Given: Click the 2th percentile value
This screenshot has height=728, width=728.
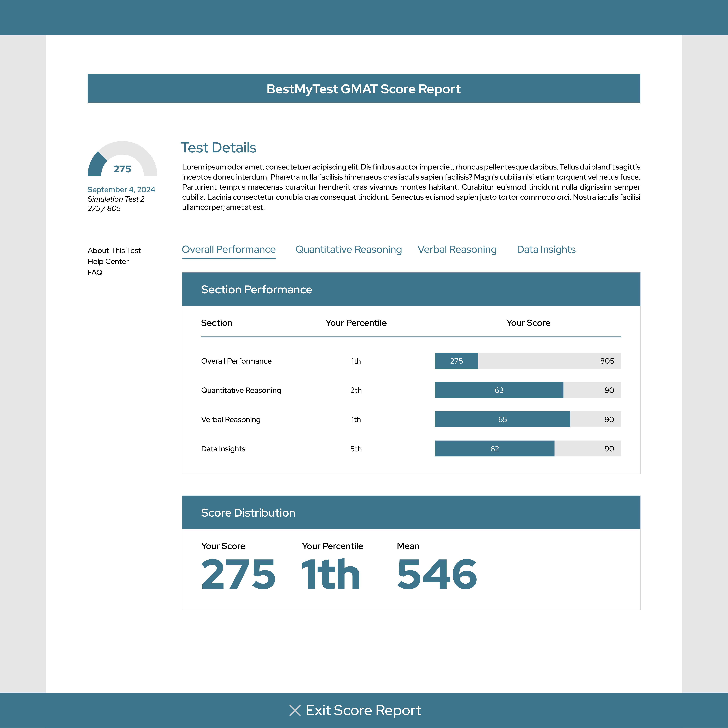Looking at the screenshot, I should point(356,390).
